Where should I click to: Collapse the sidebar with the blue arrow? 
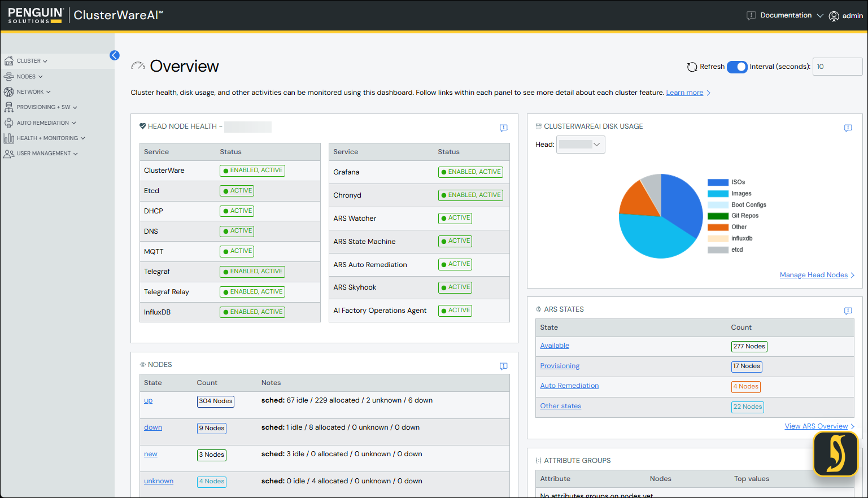115,55
